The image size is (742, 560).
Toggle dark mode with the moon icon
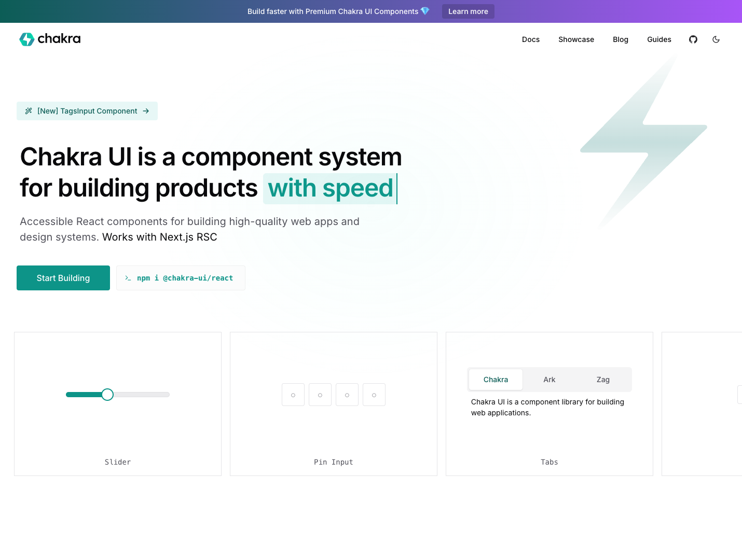tap(716, 39)
